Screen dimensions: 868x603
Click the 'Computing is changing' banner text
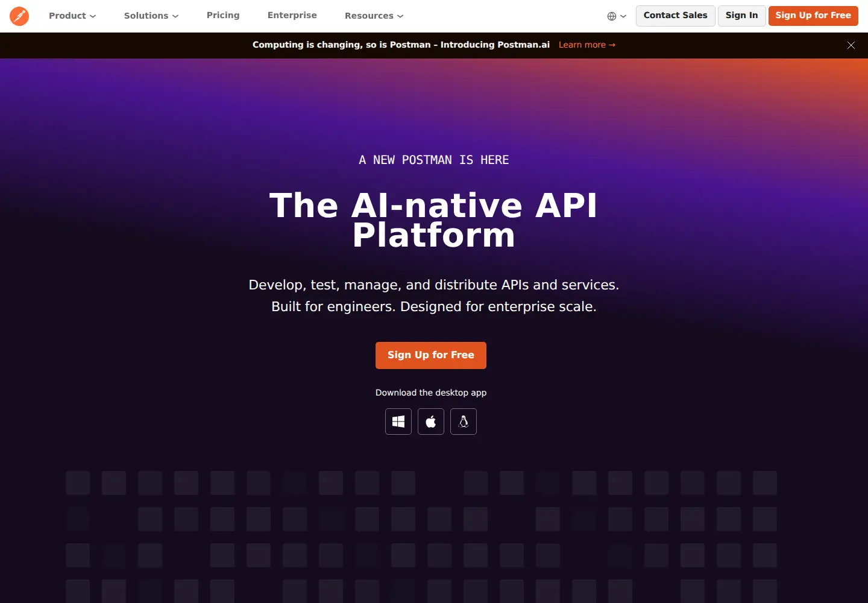(x=401, y=45)
